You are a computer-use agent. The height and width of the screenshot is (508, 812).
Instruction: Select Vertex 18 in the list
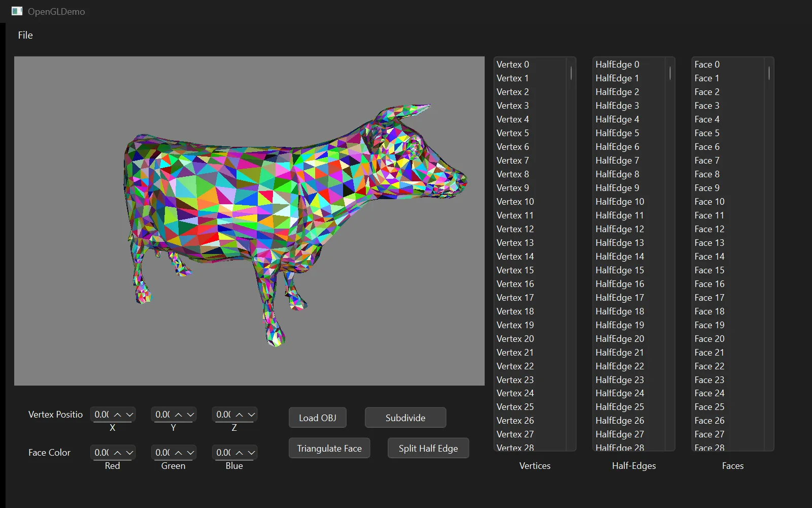coord(530,311)
